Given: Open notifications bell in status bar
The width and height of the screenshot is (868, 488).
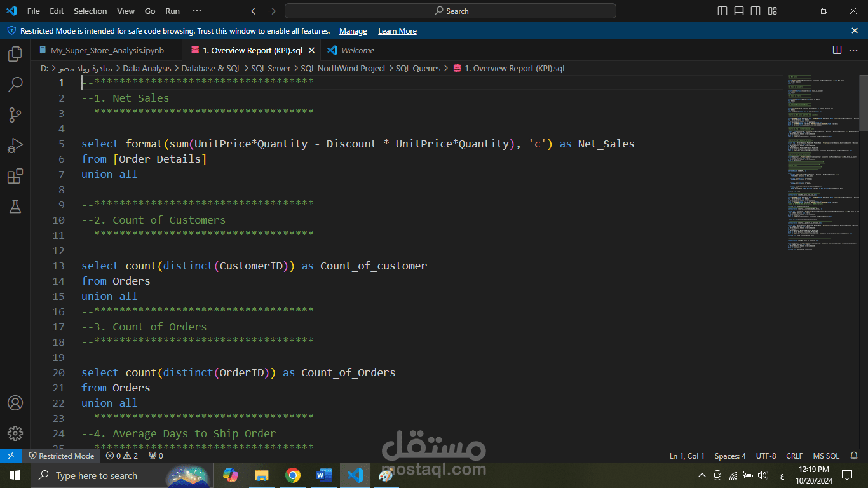Looking at the screenshot, I should click(x=855, y=456).
